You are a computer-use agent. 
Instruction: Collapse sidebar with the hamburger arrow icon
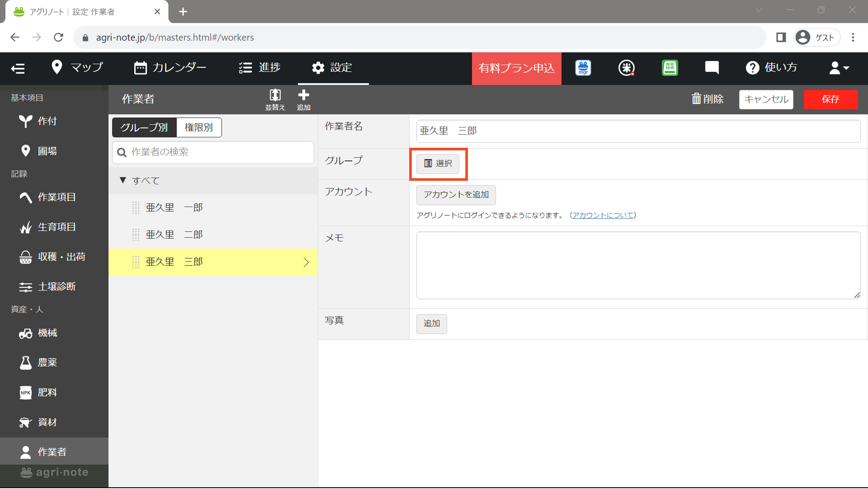coord(18,68)
